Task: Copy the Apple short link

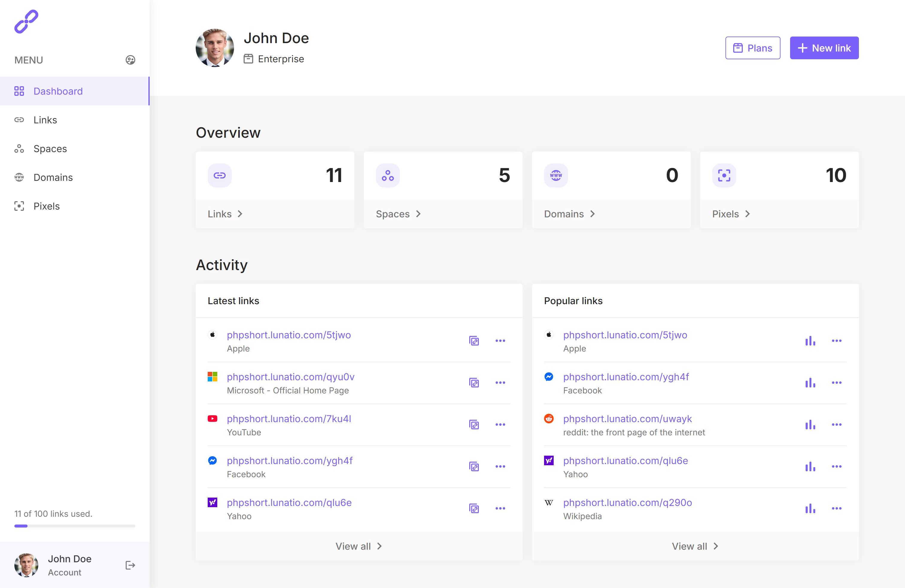Action: pos(474,341)
